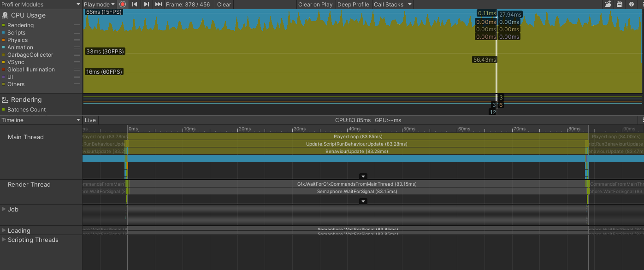Clear the recorded profiler data
644x270 pixels.
(x=224, y=4)
